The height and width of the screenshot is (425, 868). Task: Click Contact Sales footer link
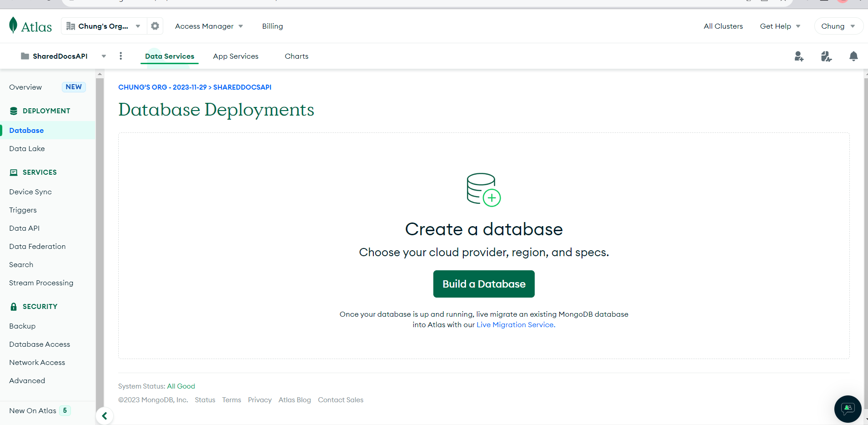341,400
